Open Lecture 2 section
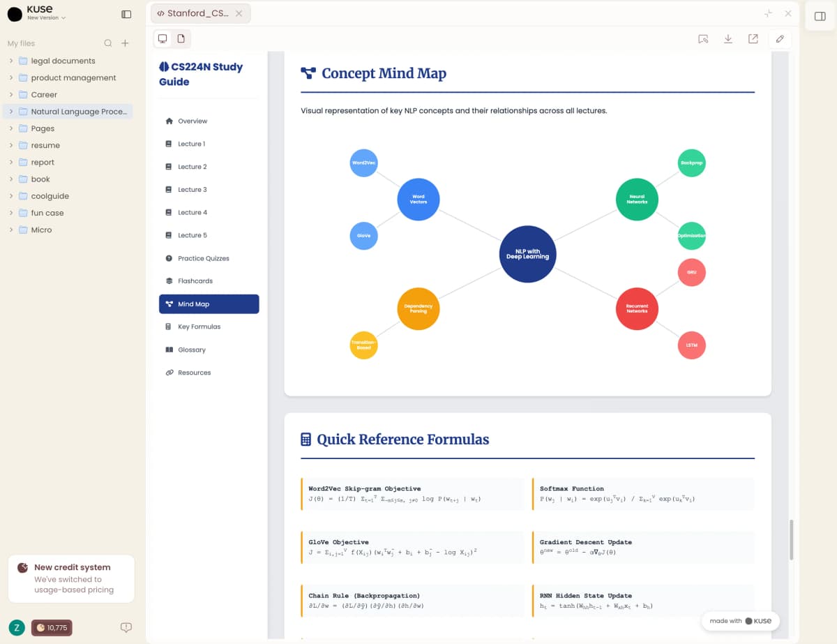The image size is (837, 644). (209, 167)
